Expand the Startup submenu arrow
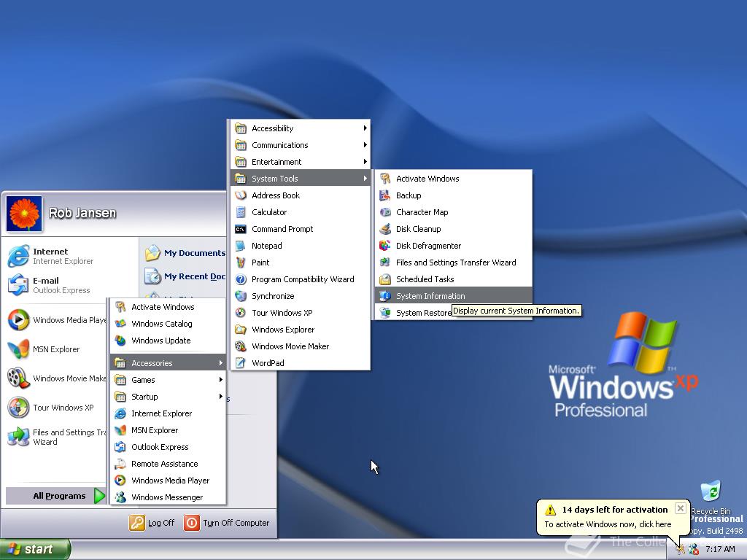 point(220,396)
